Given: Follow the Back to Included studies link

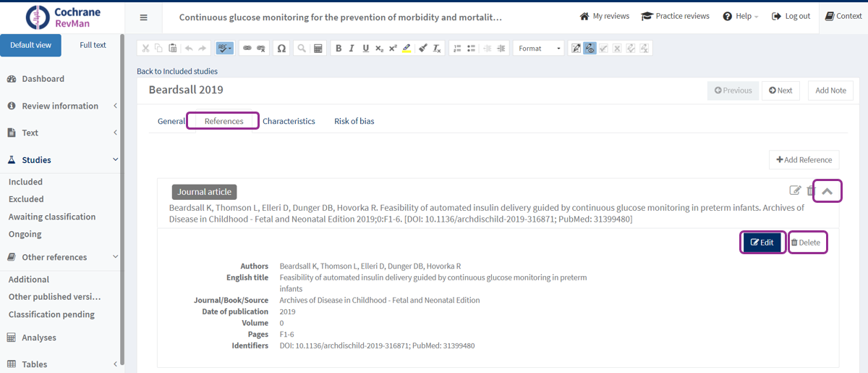Looking at the screenshot, I should tap(177, 71).
